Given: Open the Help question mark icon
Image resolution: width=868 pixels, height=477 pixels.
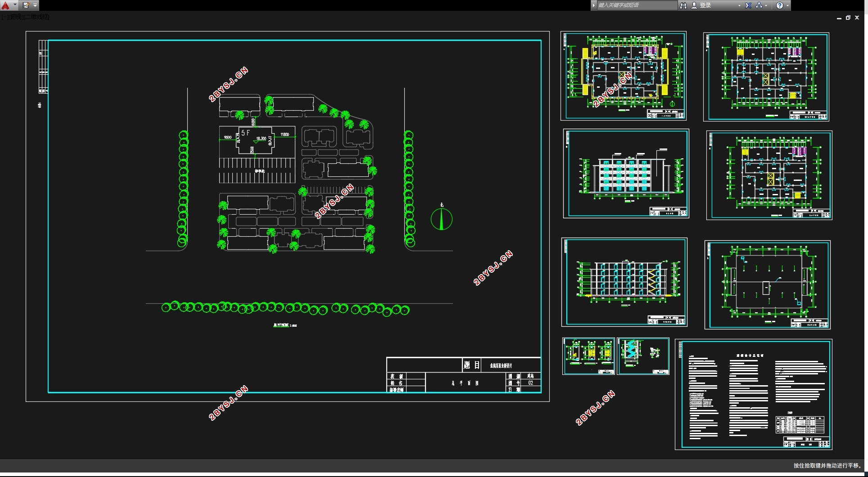Looking at the screenshot, I should 780,5.
